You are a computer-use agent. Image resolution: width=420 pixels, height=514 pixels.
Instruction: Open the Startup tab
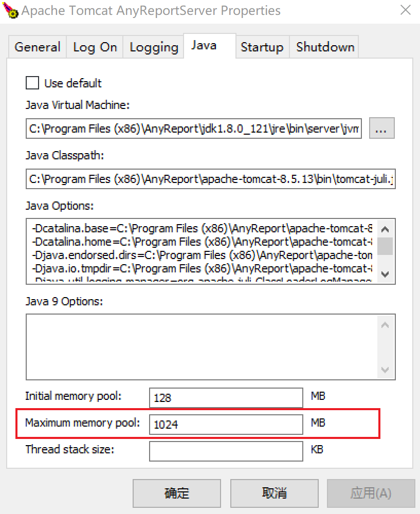pyautogui.click(x=262, y=47)
